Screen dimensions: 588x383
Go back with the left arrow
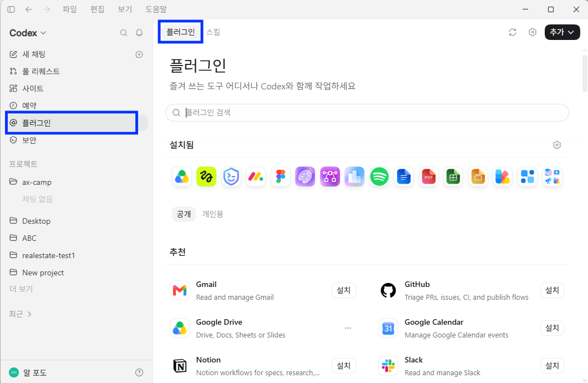tap(29, 9)
